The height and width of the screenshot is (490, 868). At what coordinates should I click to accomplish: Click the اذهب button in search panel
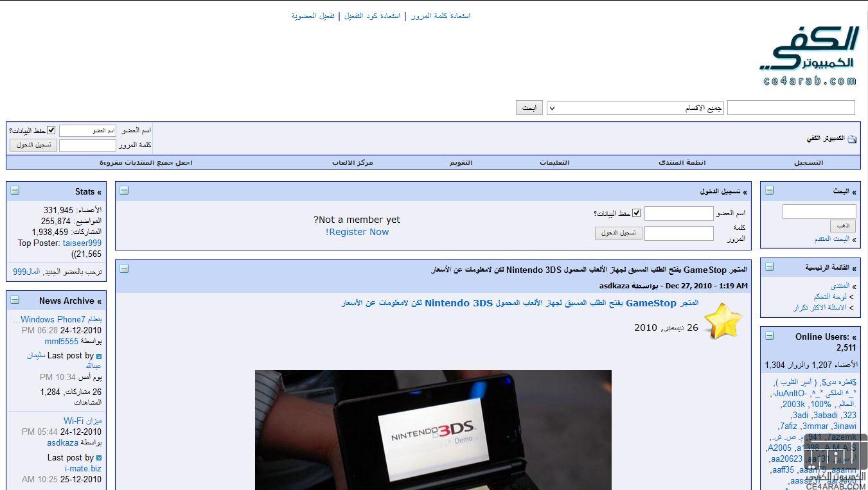click(842, 226)
